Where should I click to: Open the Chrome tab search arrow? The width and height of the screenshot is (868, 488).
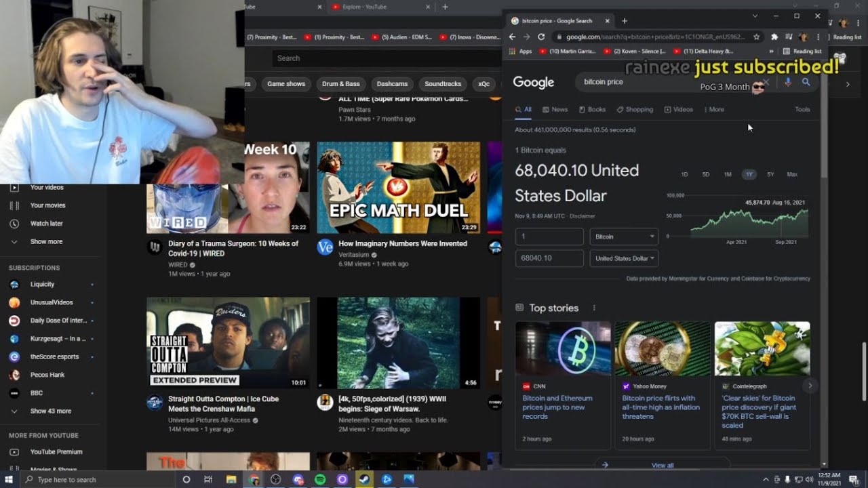pyautogui.click(x=755, y=16)
